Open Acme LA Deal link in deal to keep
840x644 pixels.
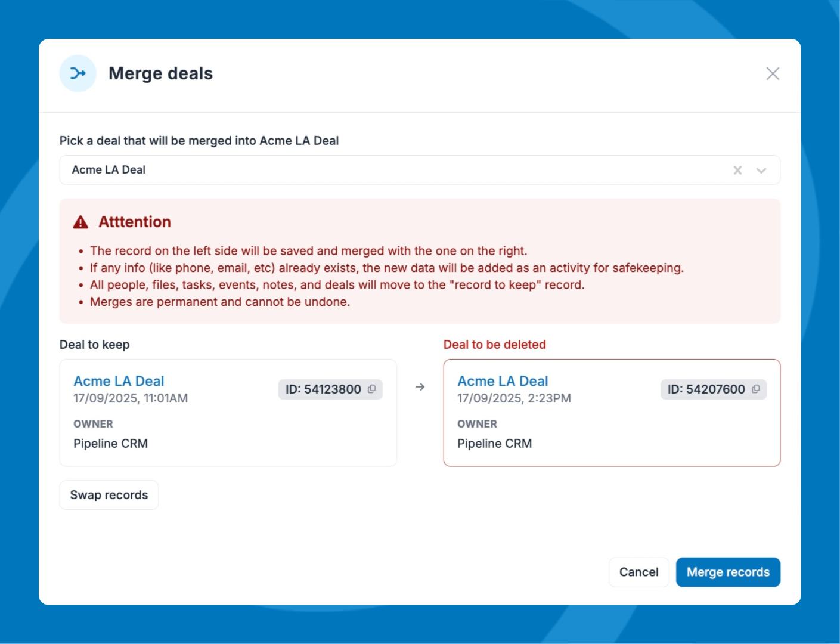click(x=119, y=381)
